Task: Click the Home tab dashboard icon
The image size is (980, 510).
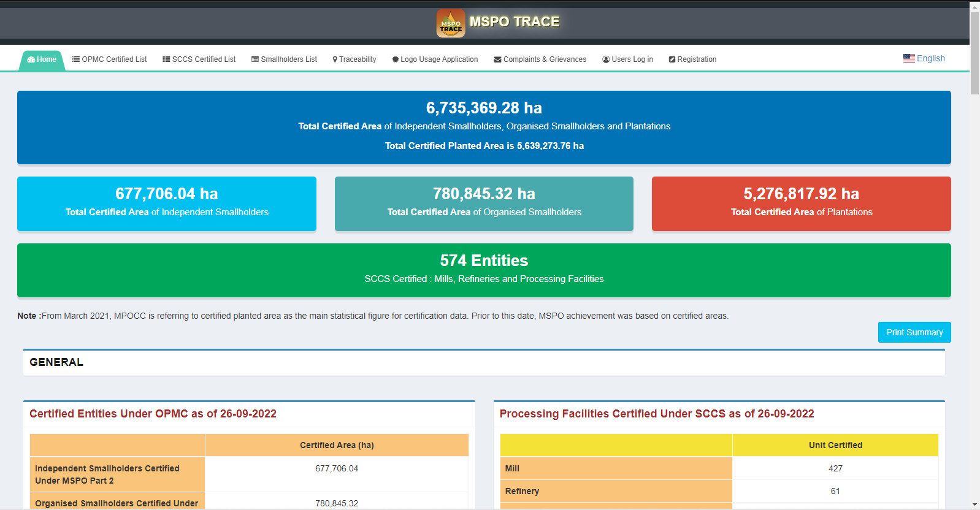Action: coord(31,59)
